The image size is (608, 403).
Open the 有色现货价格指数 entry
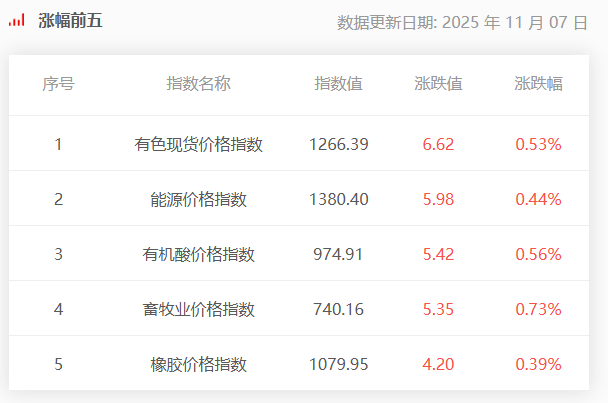[x=199, y=144]
